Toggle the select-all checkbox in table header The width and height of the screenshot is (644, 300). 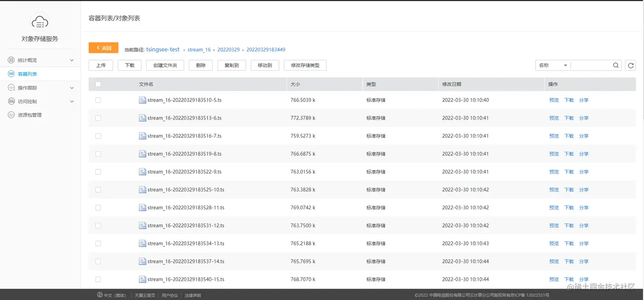coord(98,84)
